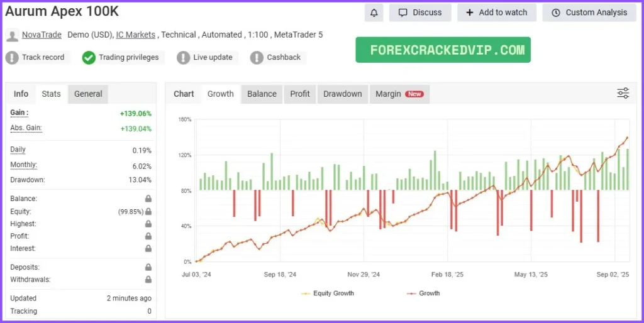Image resolution: width=644 pixels, height=323 pixels.
Task: Click the Add to watch button
Action: (x=496, y=13)
